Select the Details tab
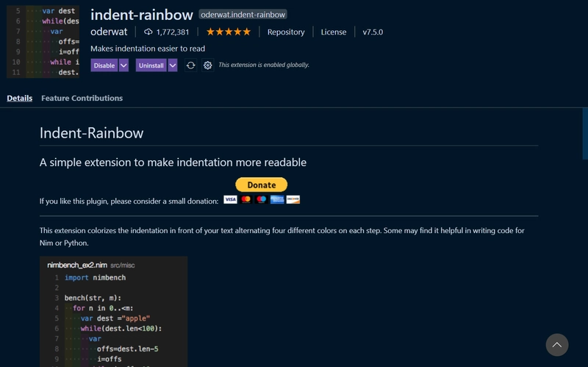This screenshot has width=588, height=367. click(20, 98)
